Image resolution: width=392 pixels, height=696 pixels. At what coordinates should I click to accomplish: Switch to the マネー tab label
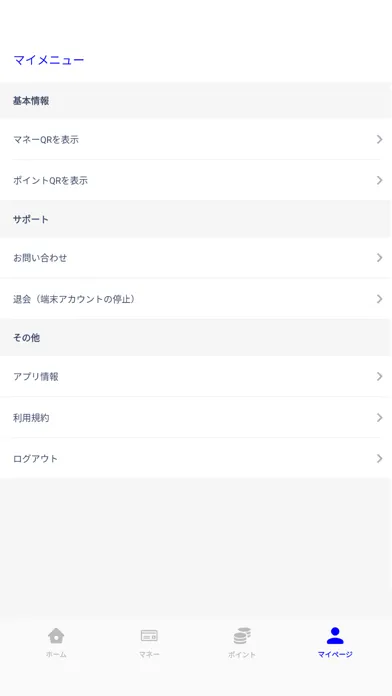point(149,654)
